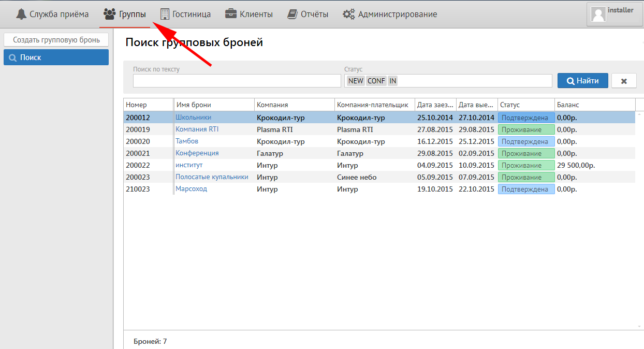The height and width of the screenshot is (349, 644).
Task: Open the Полосатые купальники booking link
Action: point(212,177)
